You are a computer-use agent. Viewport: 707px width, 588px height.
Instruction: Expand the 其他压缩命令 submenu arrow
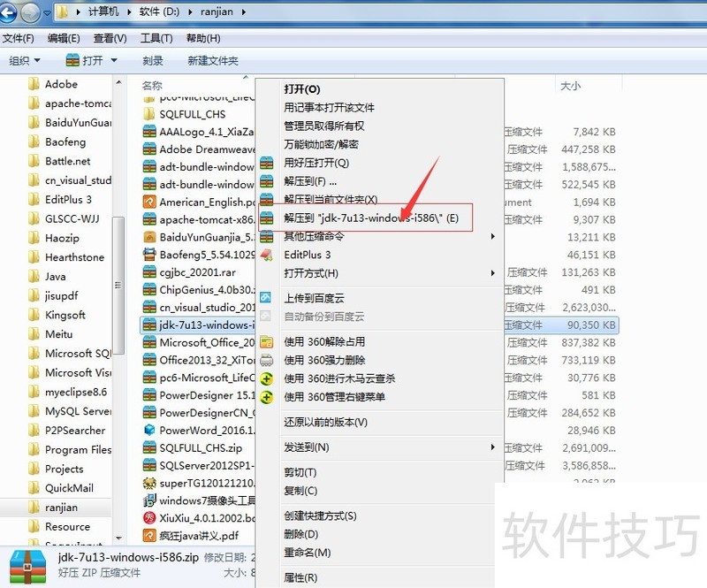tap(493, 236)
